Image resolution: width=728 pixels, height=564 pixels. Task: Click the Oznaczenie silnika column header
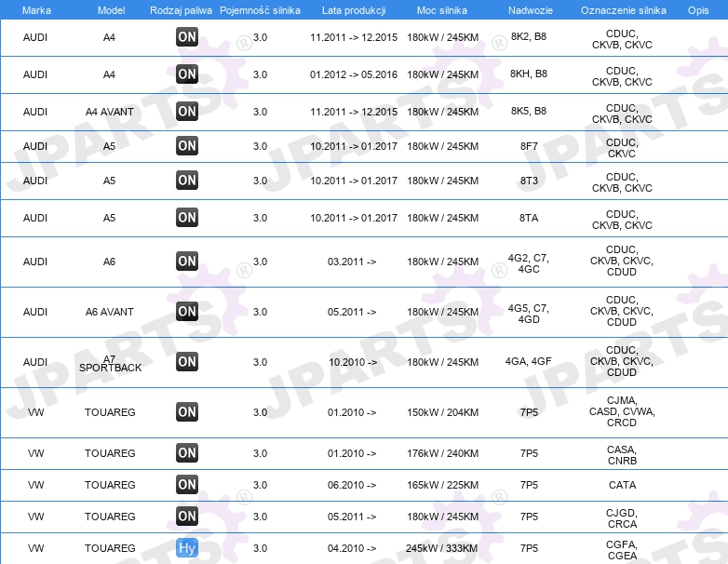pyautogui.click(x=624, y=10)
